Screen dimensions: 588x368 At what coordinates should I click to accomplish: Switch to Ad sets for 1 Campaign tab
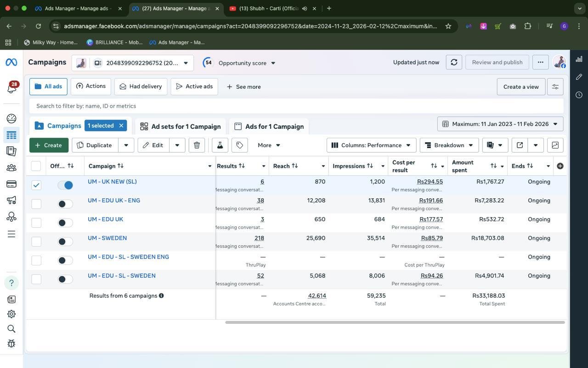click(181, 126)
